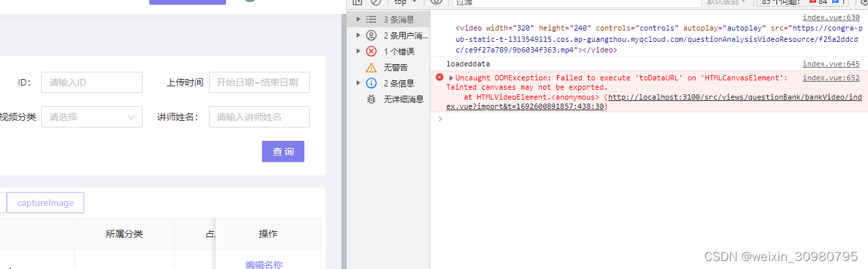This screenshot has width=868, height=269.
Task: Select the user messages person icon
Action: point(371,35)
